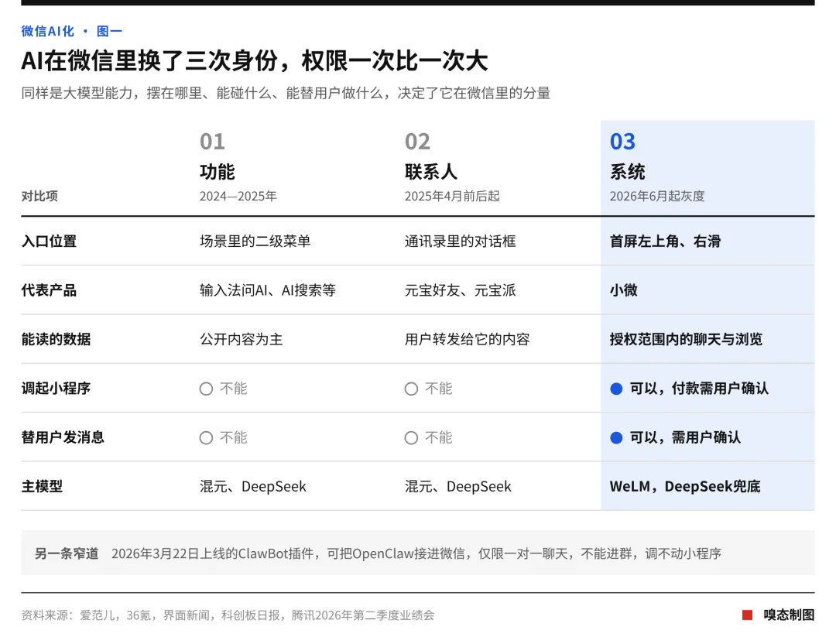The width and height of the screenshot is (836, 644).
Task: Click the empty circle beside 不能 in 调起小程序 row under 功能
Action: click(207, 389)
